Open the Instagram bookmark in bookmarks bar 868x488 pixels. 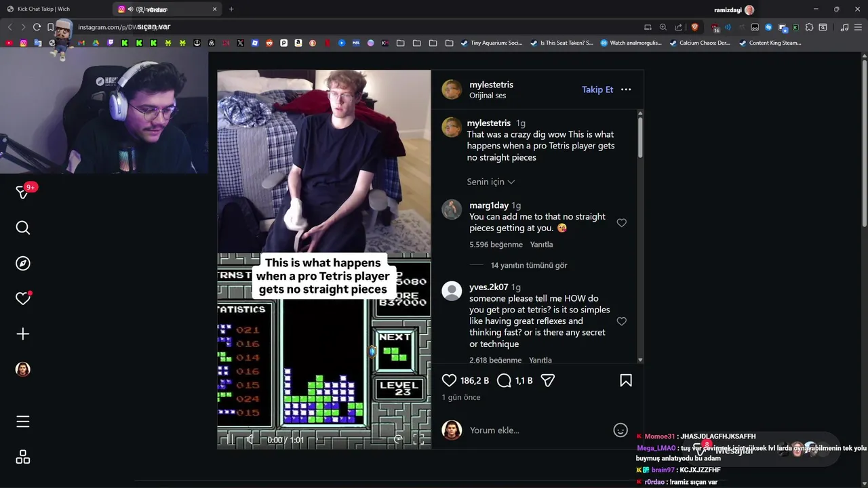[23, 43]
